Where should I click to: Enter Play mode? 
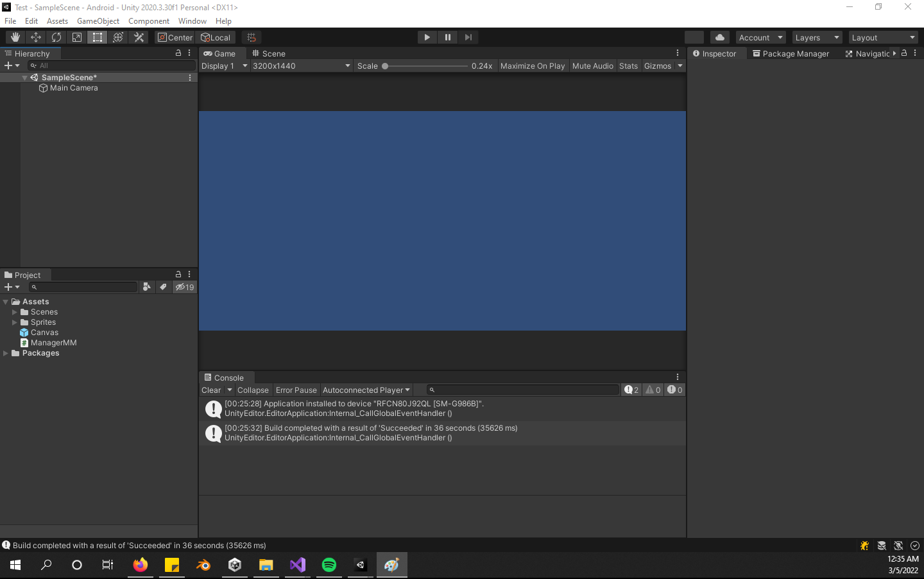[427, 37]
